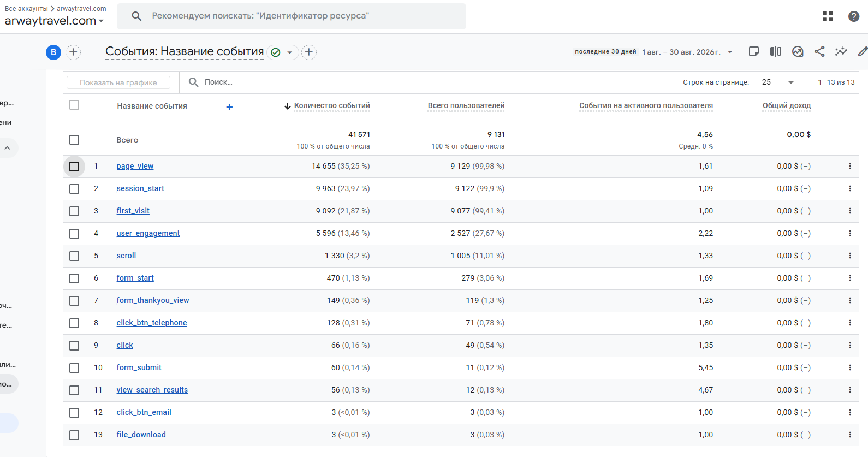Collapse the left navigation section chevron
The height and width of the screenshot is (457, 868).
(x=7, y=148)
